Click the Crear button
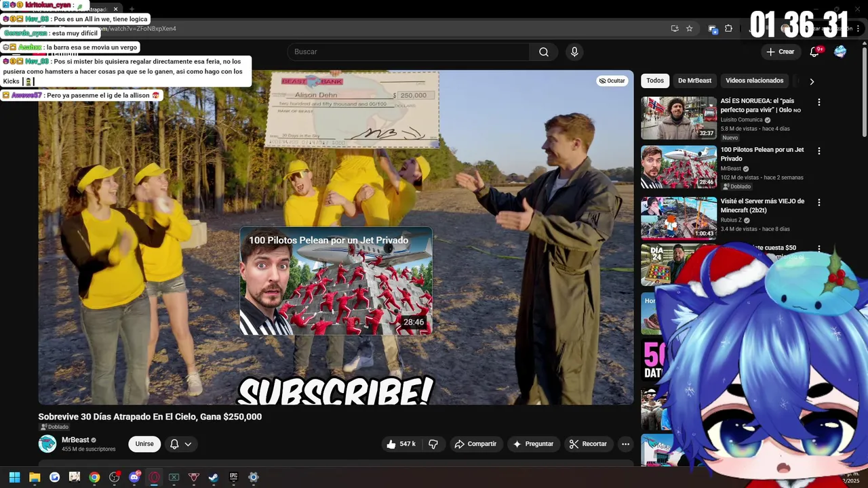The height and width of the screenshot is (488, 868). click(780, 52)
